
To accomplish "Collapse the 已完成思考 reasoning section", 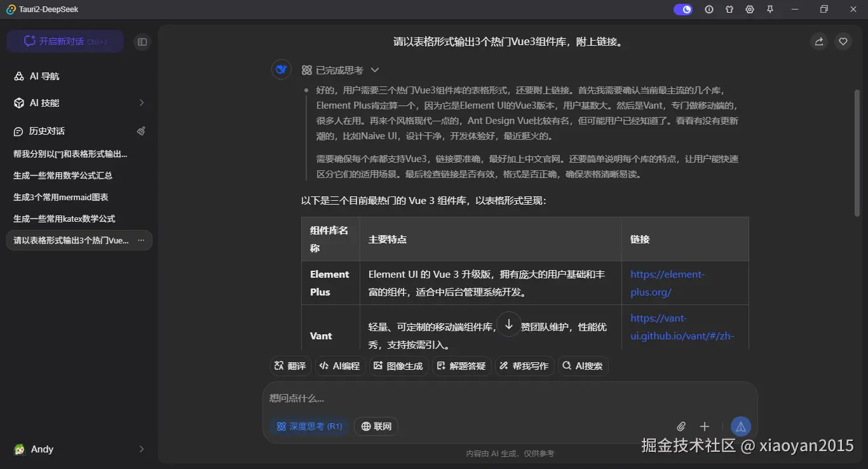I will tap(375, 70).
